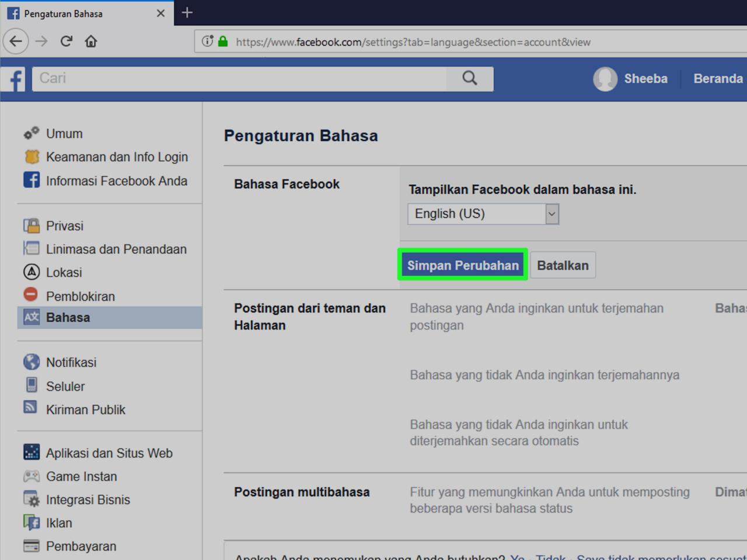The width and height of the screenshot is (747, 560).
Task: Open Pemblokiran settings section
Action: [x=81, y=296]
